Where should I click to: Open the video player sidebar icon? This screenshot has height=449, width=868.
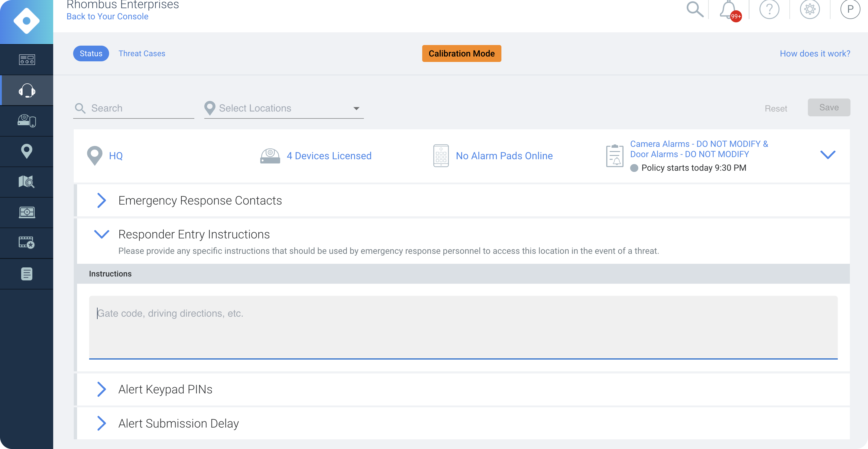pos(27,212)
